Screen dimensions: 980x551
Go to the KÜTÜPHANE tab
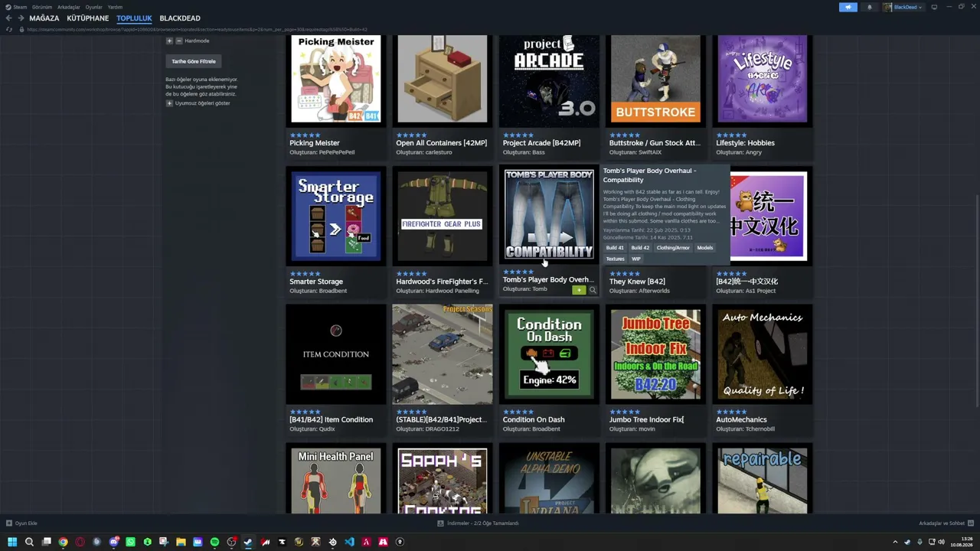pos(88,18)
